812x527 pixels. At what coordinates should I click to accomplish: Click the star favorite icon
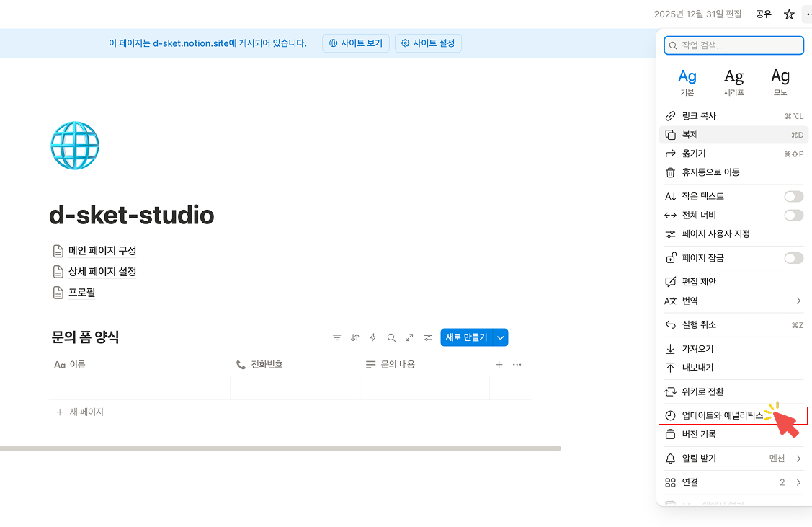(x=789, y=14)
